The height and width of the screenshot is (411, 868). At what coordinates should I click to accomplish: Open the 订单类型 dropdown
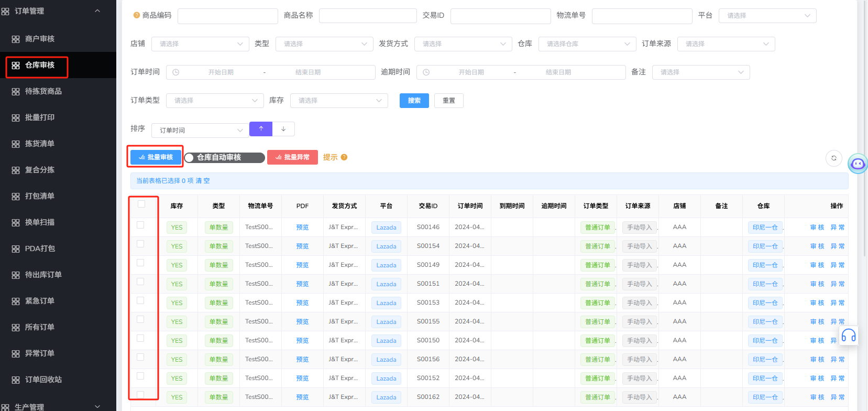215,101
